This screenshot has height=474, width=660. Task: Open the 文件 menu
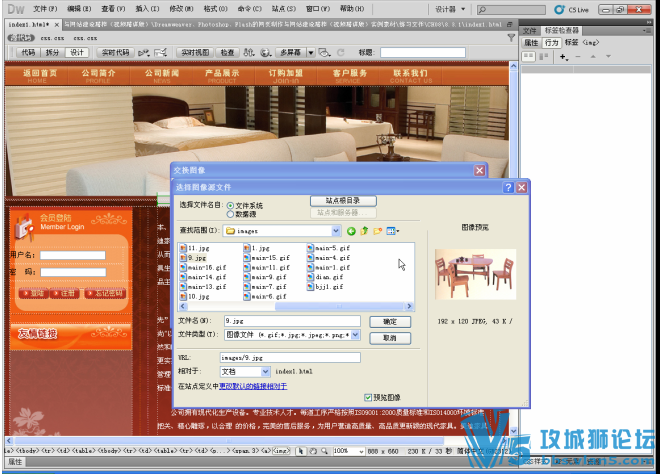pyautogui.click(x=45, y=9)
